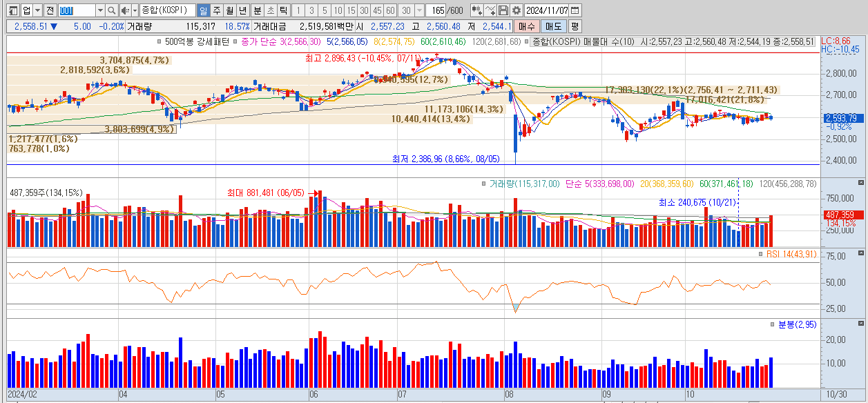Screen dimensions: 868x403
Task: Expand the code 001 dropdown arrow
Action: pyautogui.click(x=100, y=10)
